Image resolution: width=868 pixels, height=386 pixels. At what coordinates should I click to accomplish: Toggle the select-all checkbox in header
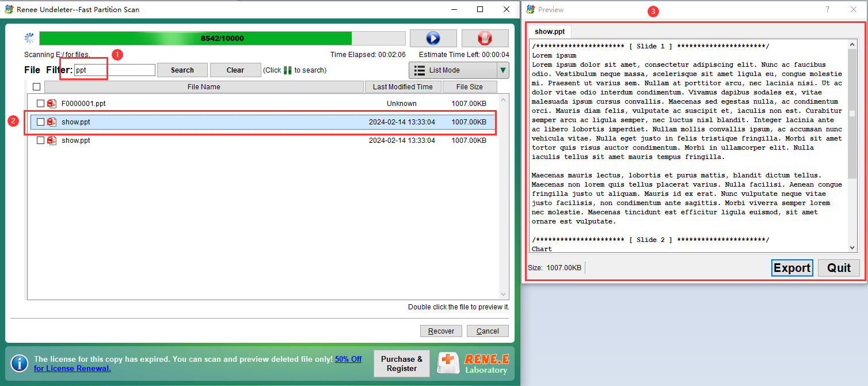click(37, 87)
